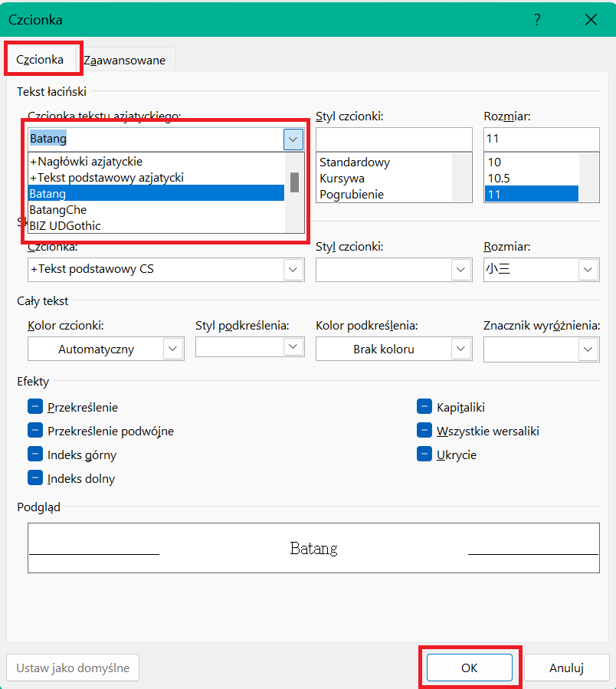The image size is (616, 689).
Task: Enable Przekreślenie podwójne effect
Action: click(x=34, y=431)
